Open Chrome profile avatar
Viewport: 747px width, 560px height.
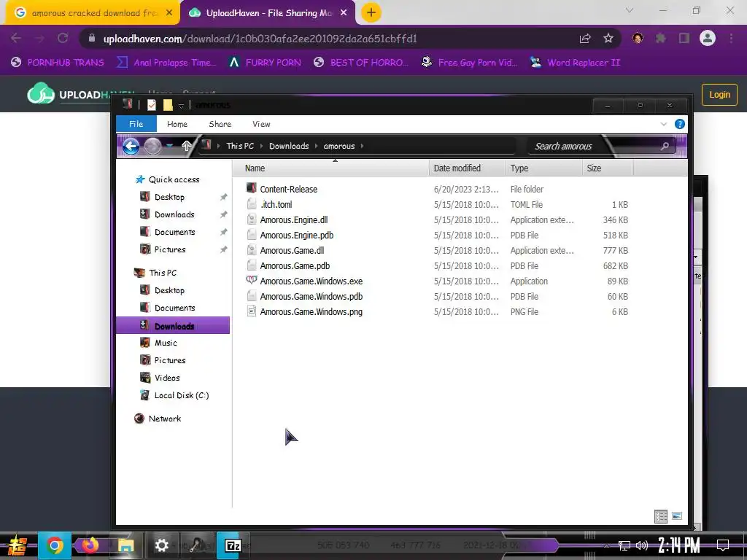[708, 38]
